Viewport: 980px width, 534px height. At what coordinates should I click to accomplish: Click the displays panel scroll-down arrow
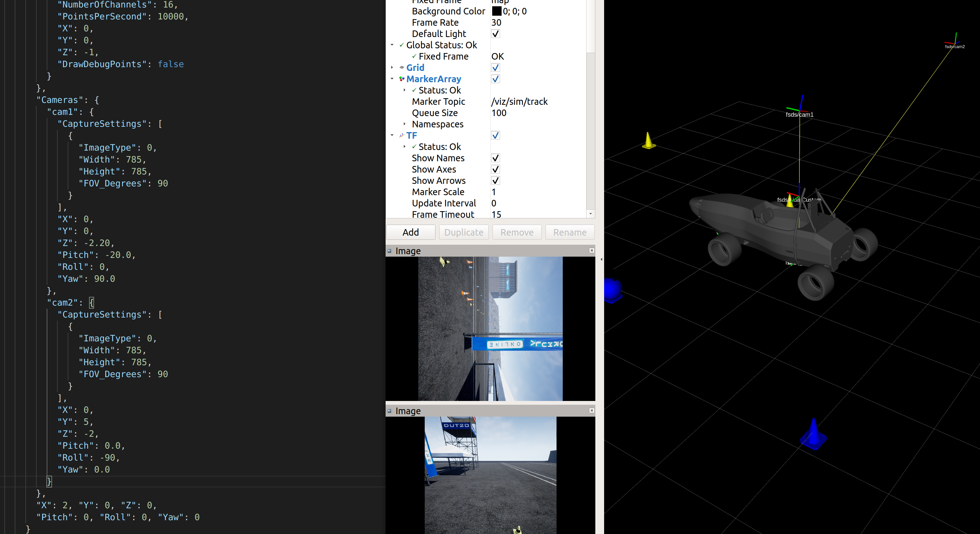pos(590,214)
